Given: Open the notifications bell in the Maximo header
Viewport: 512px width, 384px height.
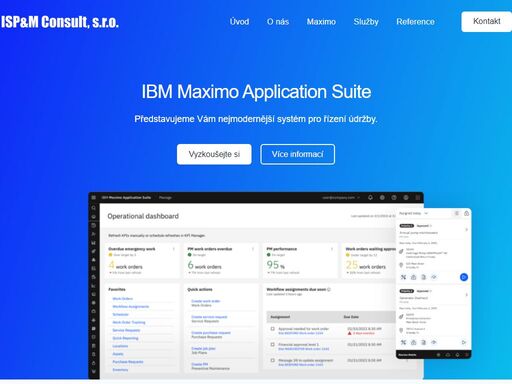Looking at the screenshot, I should [370, 197].
